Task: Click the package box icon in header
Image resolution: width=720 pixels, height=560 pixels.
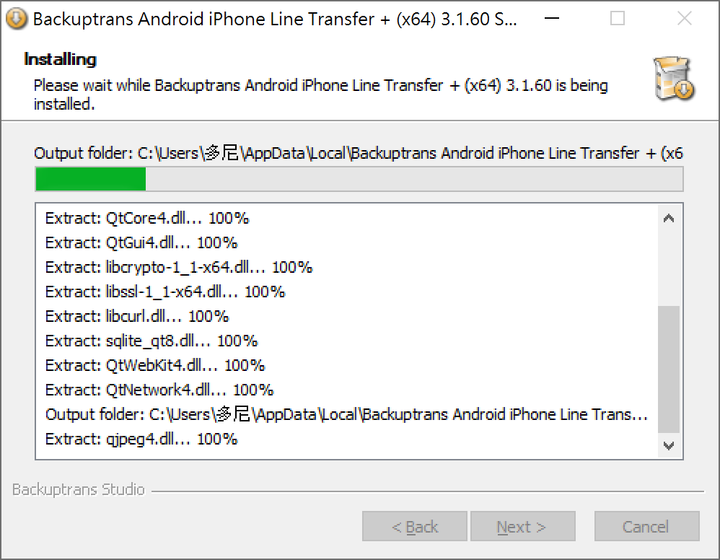Action: pyautogui.click(x=674, y=78)
